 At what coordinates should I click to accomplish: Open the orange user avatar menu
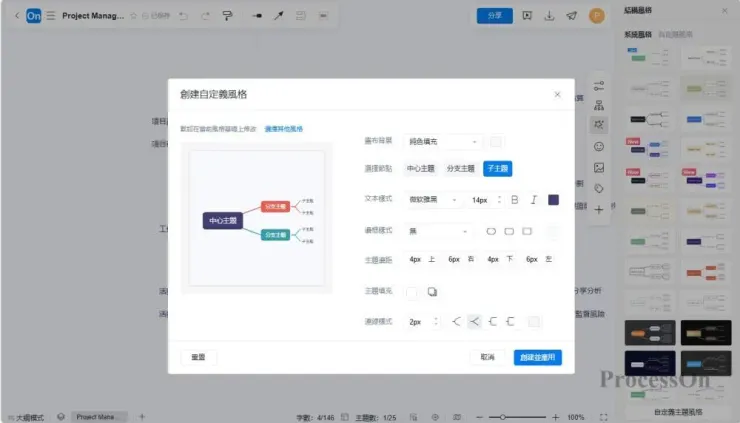[597, 16]
